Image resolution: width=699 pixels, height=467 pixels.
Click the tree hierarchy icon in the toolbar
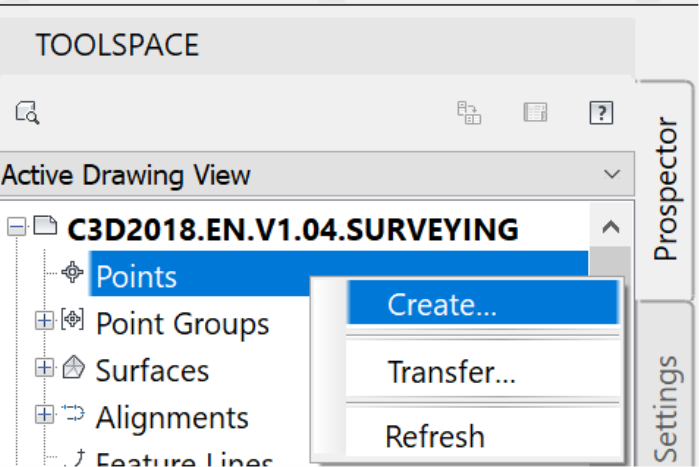(469, 112)
